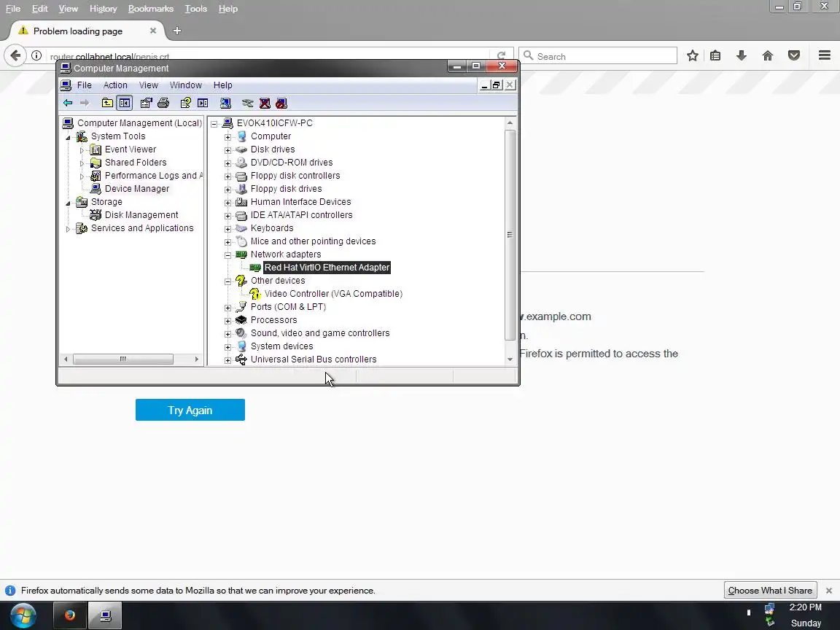Click site information icon in address bar
The height and width of the screenshot is (630, 840).
coord(36,55)
